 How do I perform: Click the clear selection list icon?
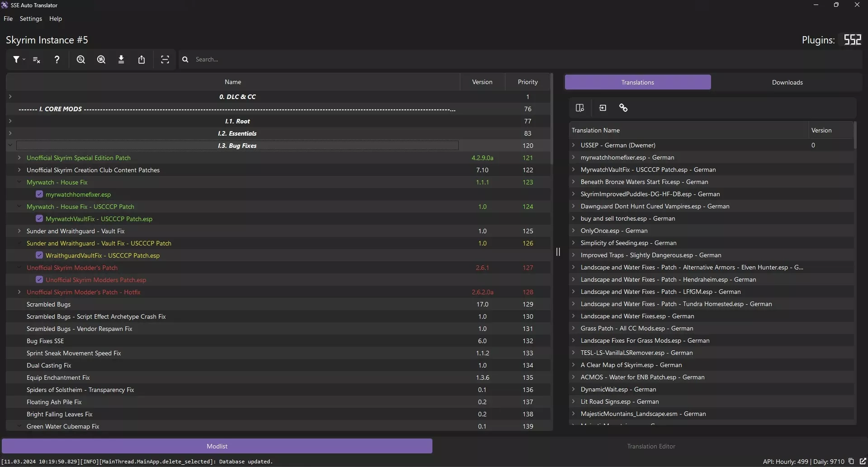[37, 60]
